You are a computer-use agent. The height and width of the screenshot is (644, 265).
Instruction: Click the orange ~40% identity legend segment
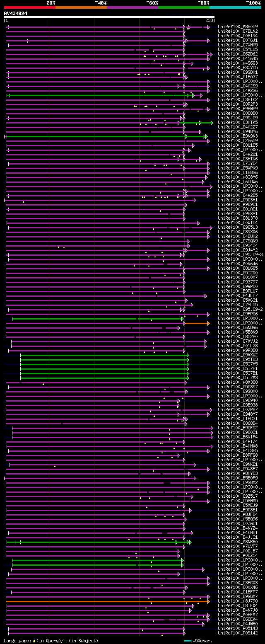(x=81, y=7)
